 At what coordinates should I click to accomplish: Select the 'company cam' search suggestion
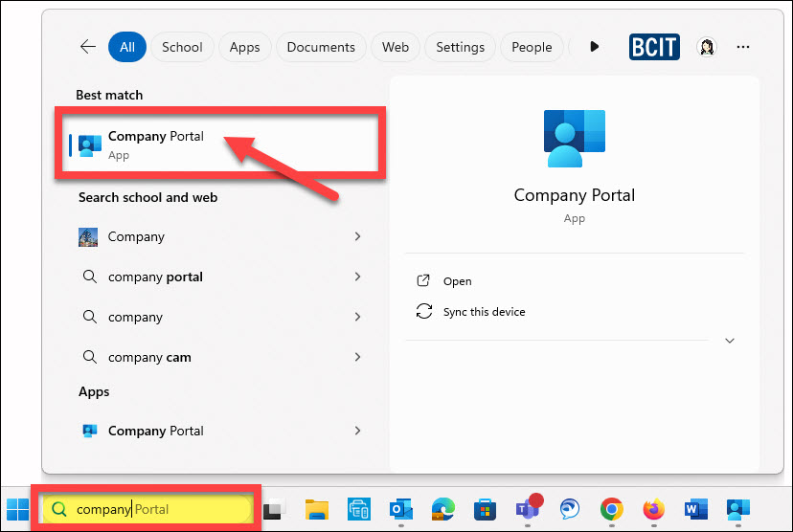coord(220,357)
